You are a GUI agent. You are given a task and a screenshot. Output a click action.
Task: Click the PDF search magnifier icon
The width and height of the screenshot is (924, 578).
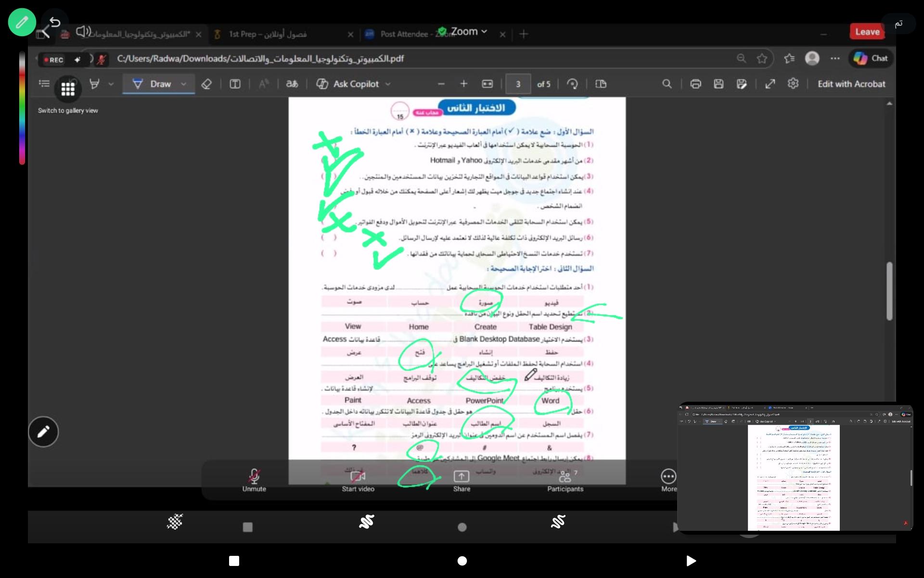[667, 84]
